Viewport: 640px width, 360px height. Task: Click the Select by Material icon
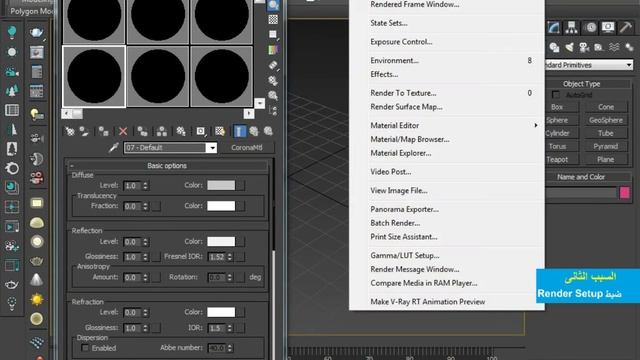[273, 96]
